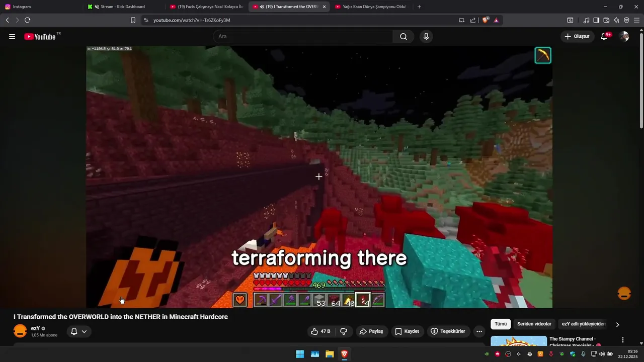The width and height of the screenshot is (644, 362).
Task: Open the tray microphone icon
Action: (583, 354)
